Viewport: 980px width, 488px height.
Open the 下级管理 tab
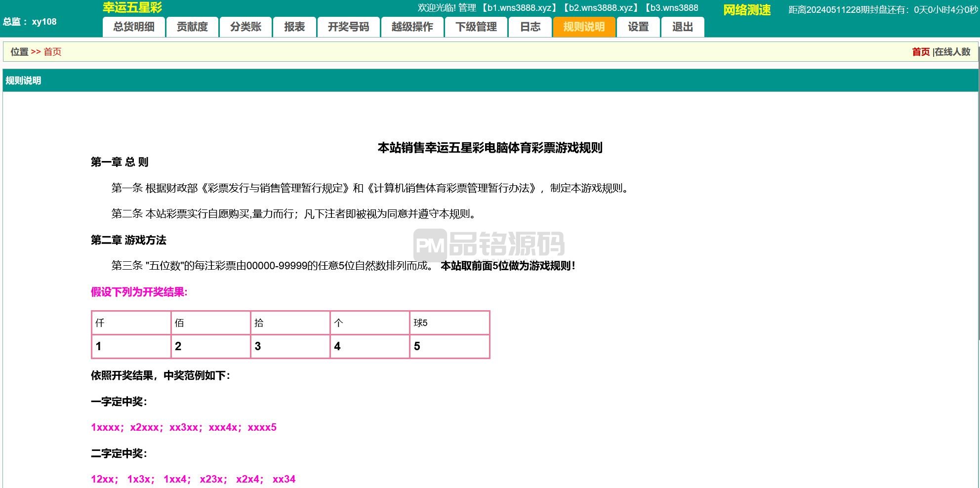click(x=476, y=27)
